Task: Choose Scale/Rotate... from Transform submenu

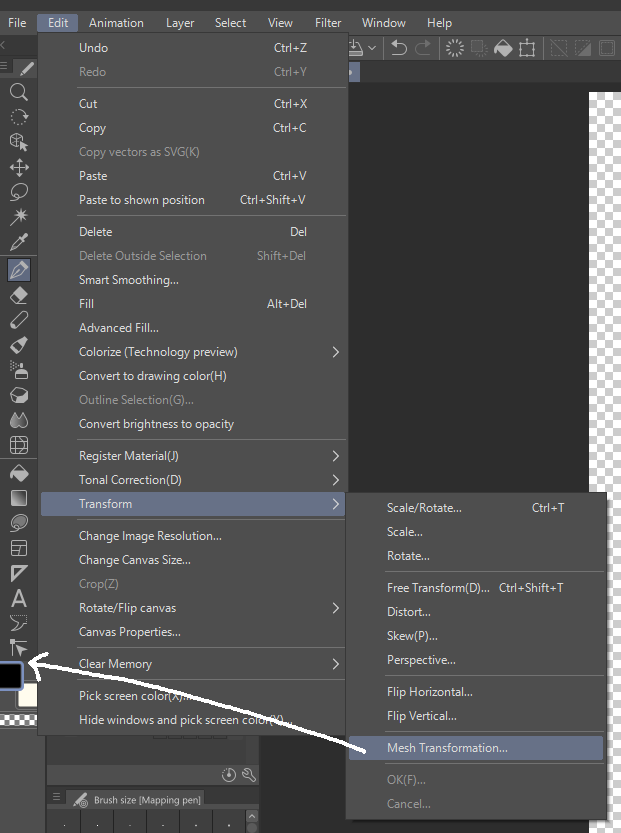Action: 475,507
